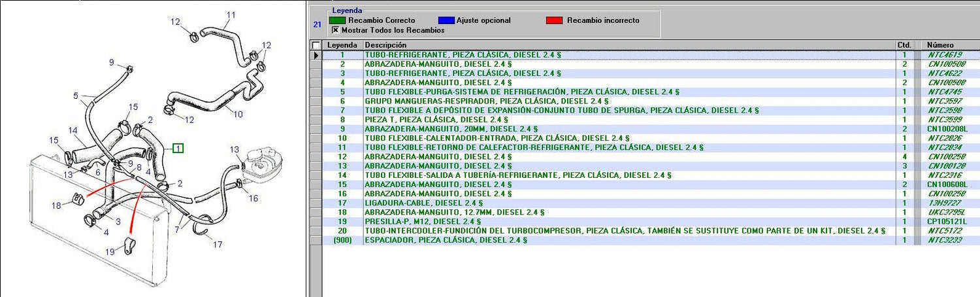Toggle Mostrar Todos los Recambios checkbox
The image size is (980, 297).
pyautogui.click(x=336, y=30)
